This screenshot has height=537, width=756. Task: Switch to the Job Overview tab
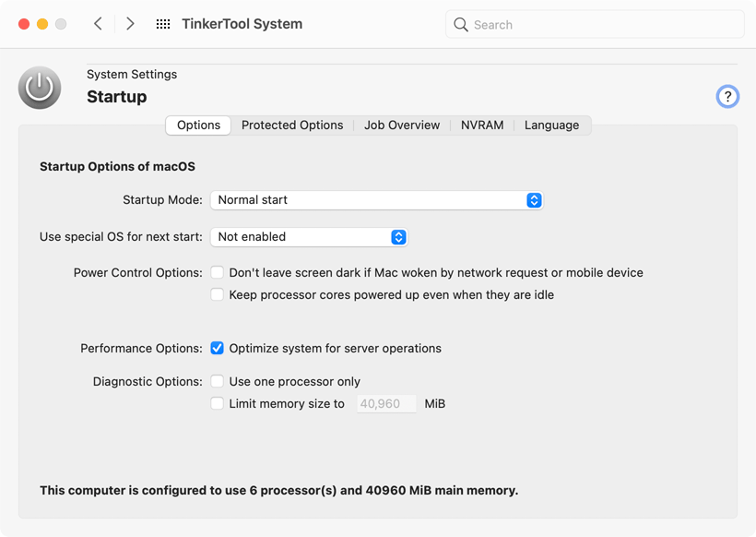402,125
